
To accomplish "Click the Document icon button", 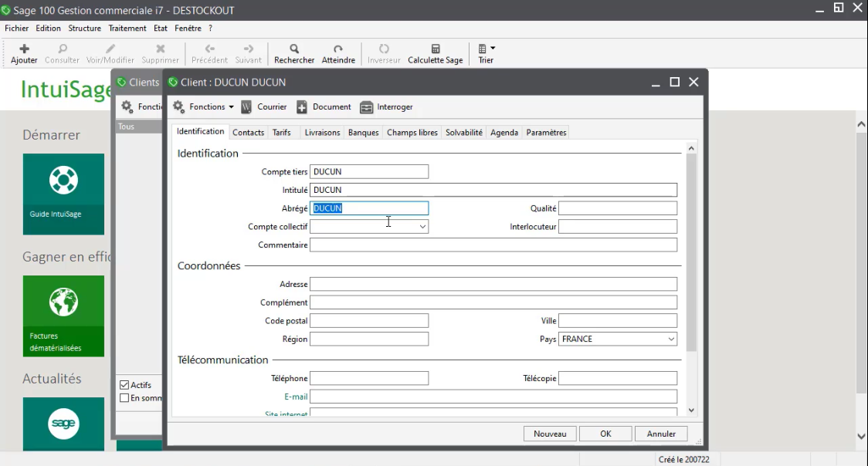I will 302,107.
